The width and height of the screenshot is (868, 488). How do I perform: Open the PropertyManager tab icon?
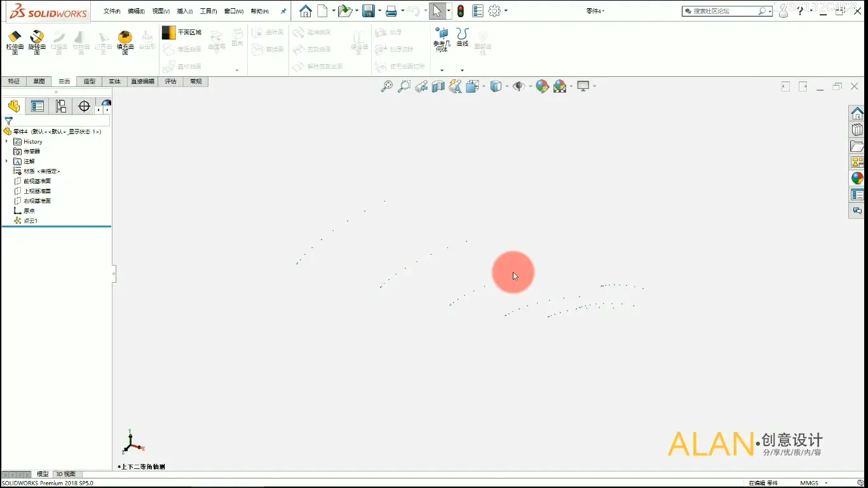click(37, 106)
